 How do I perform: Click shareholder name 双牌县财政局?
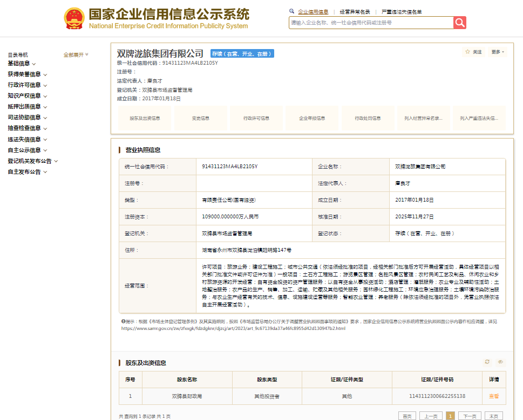pyautogui.click(x=187, y=396)
